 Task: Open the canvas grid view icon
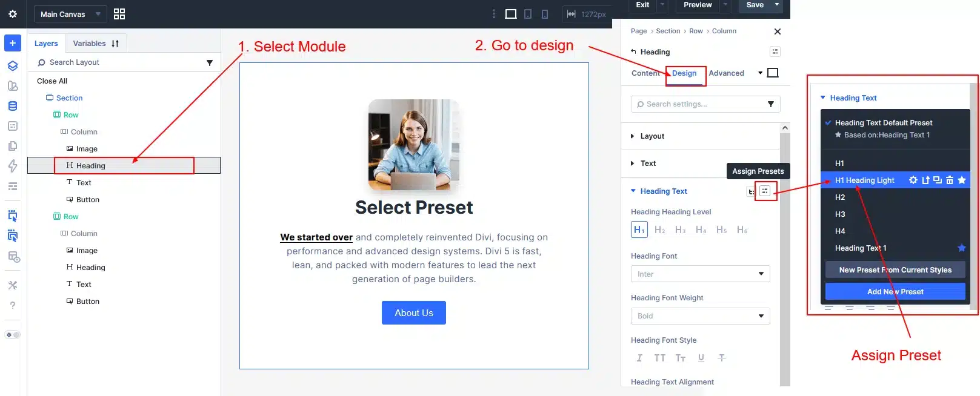pos(119,14)
